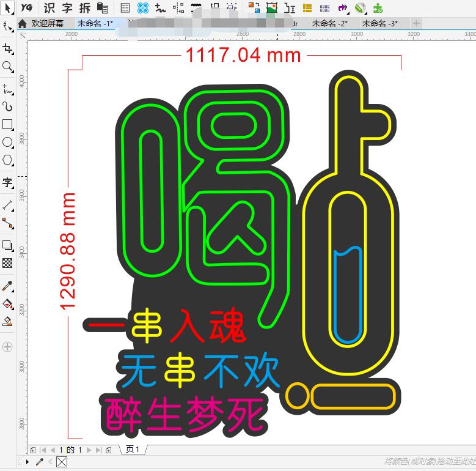The height and width of the screenshot is (471, 476).
Task: Select the Text 字 tool in toolbox
Action: point(7,183)
